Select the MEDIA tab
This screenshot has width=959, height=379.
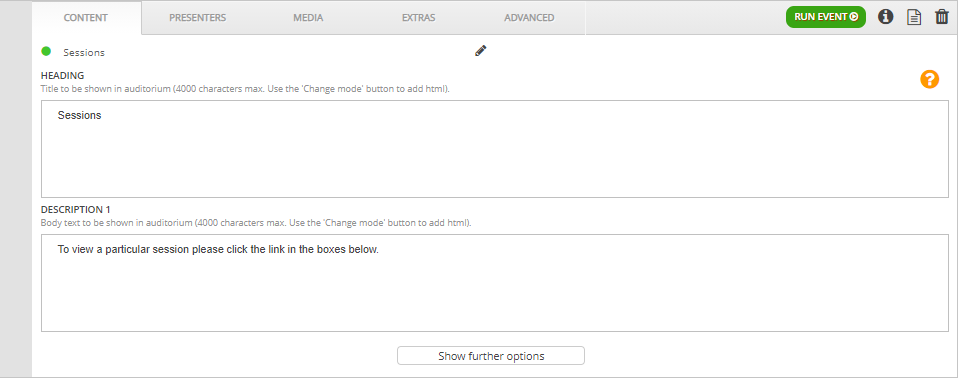pyautogui.click(x=308, y=18)
